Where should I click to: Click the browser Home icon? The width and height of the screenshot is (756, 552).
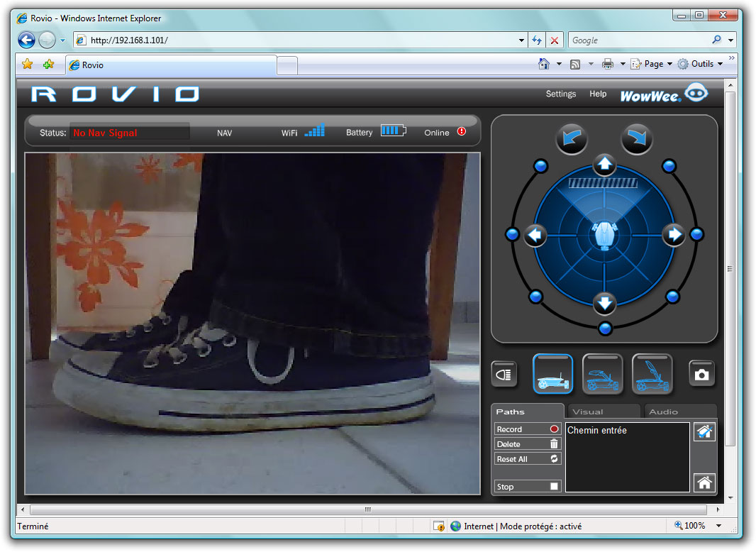tap(544, 64)
